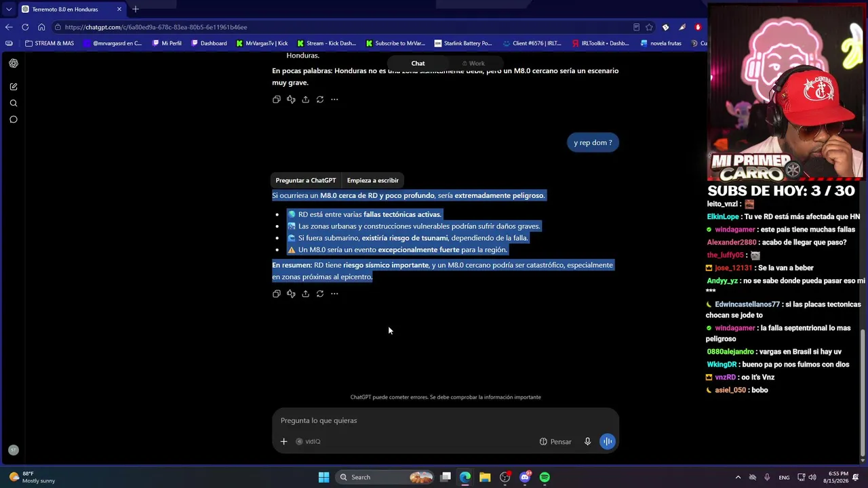Regenerate the Honduras response

(320, 100)
